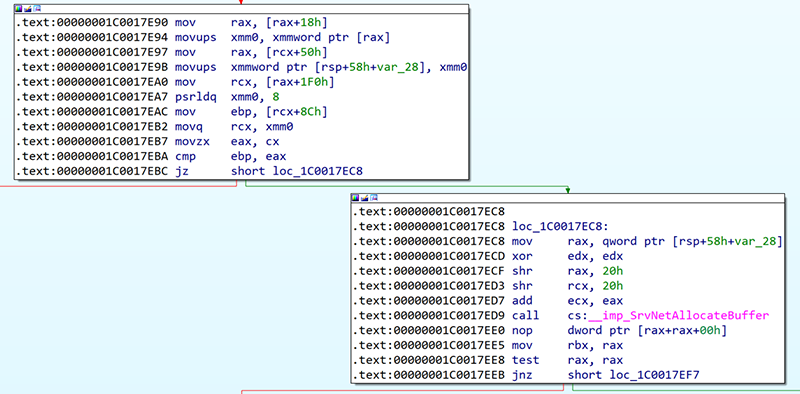Select the line 'xor edx, edx'
The height and width of the screenshot is (394, 800).
click(488, 256)
